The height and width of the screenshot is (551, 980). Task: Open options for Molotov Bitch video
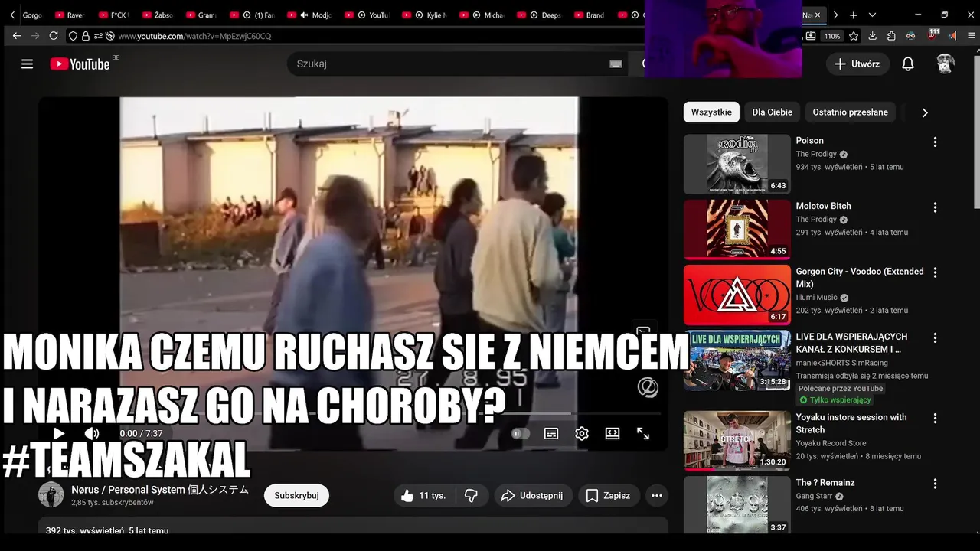coord(935,207)
